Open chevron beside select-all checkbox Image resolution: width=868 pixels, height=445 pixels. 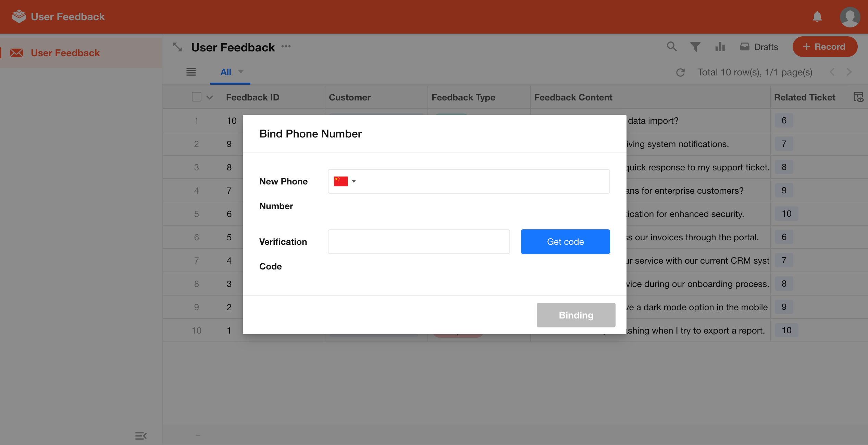click(210, 97)
